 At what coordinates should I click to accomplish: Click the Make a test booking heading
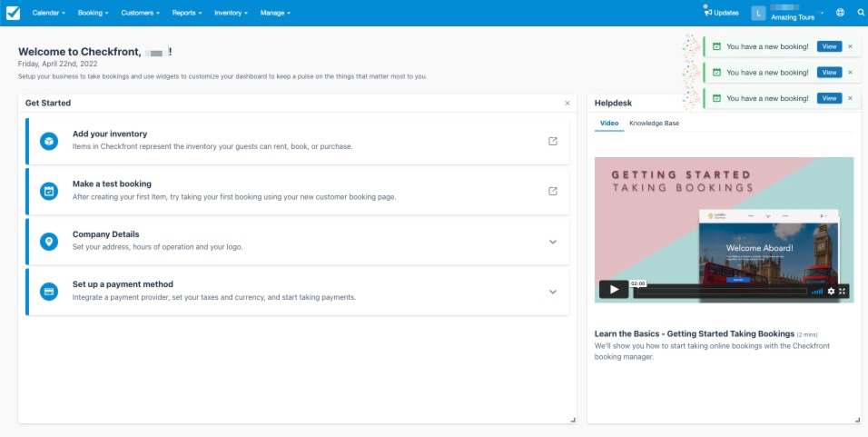[112, 184]
